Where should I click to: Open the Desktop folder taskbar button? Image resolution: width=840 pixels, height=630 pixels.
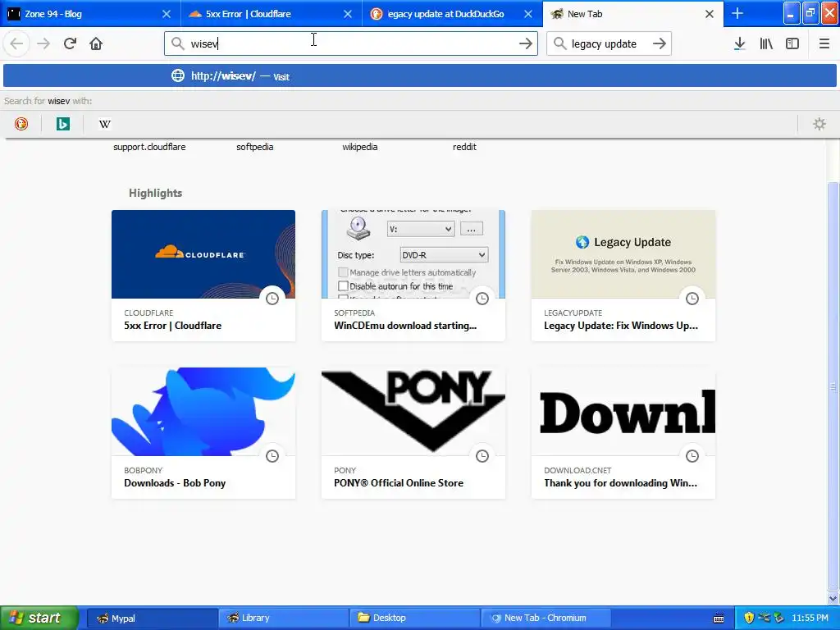click(414, 618)
